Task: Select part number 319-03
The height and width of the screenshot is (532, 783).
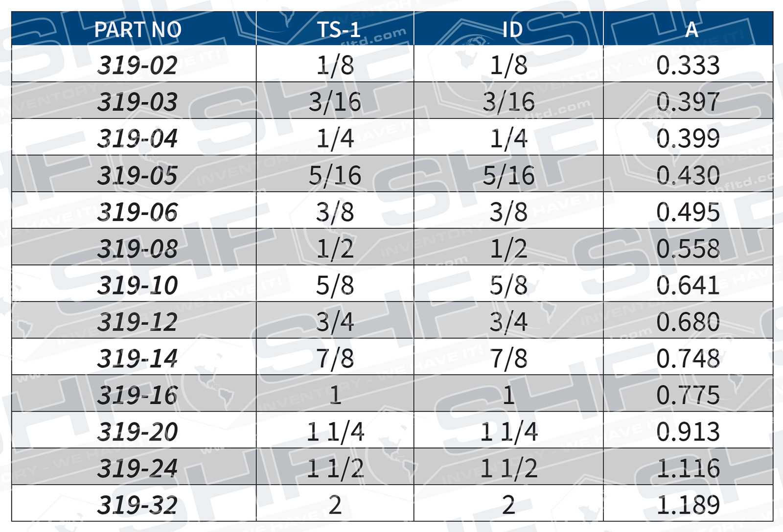Action: pyautogui.click(x=138, y=102)
